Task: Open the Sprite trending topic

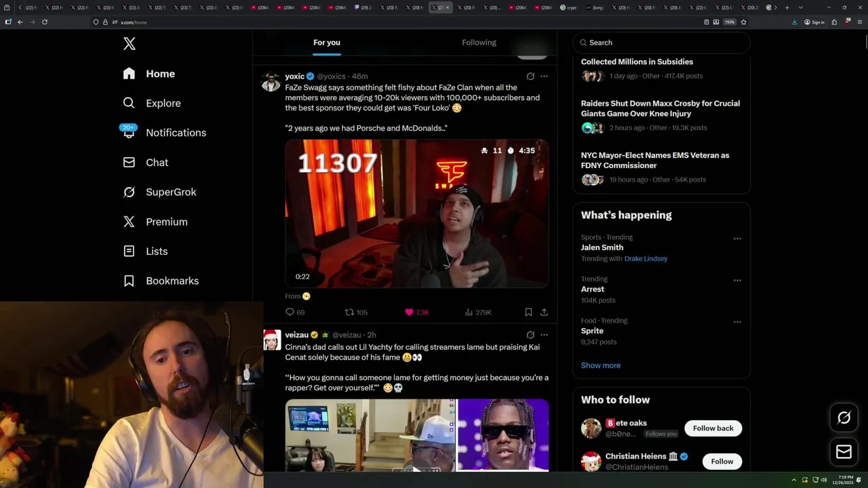Action: point(592,331)
